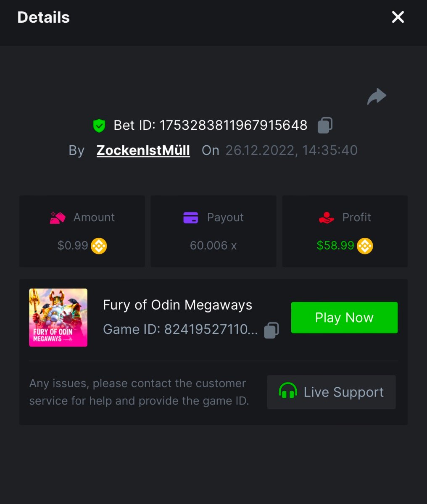This screenshot has height=504, width=427.
Task: Click the green headset support icon
Action: pyautogui.click(x=288, y=391)
